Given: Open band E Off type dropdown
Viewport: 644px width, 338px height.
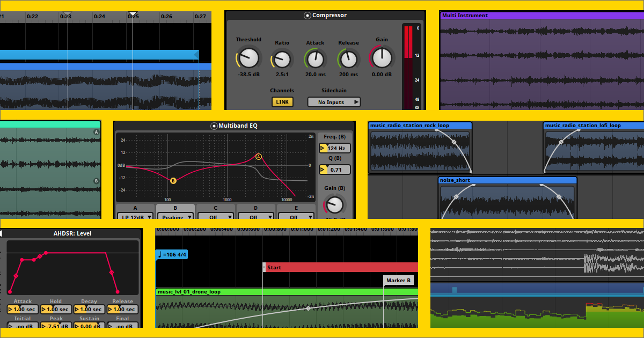Looking at the screenshot, I should [x=296, y=216].
